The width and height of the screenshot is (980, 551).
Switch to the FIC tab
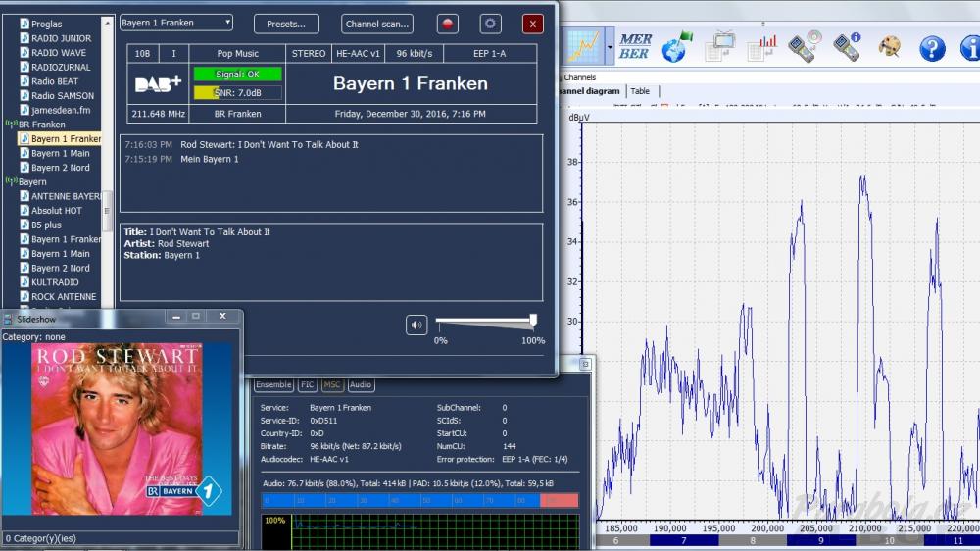[307, 384]
